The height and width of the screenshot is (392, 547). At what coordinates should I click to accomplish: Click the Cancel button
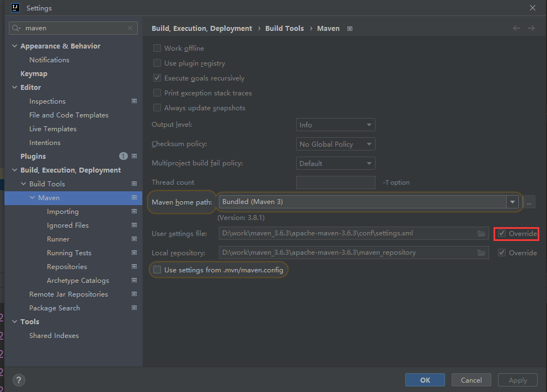point(471,380)
